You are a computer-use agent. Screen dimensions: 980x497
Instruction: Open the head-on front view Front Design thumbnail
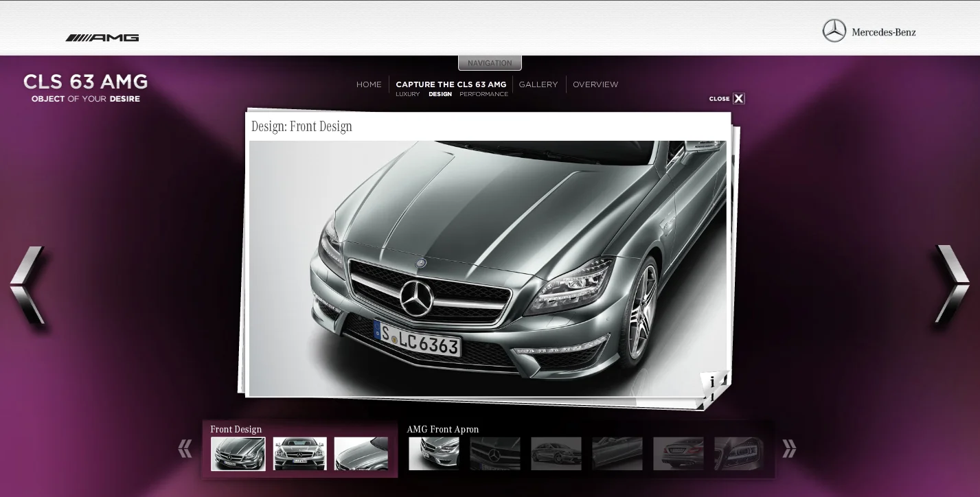300,454
